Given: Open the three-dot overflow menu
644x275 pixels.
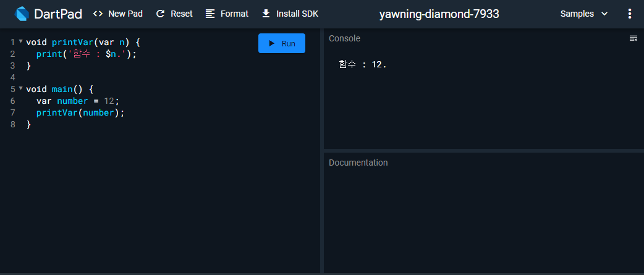Looking at the screenshot, I should [630, 14].
